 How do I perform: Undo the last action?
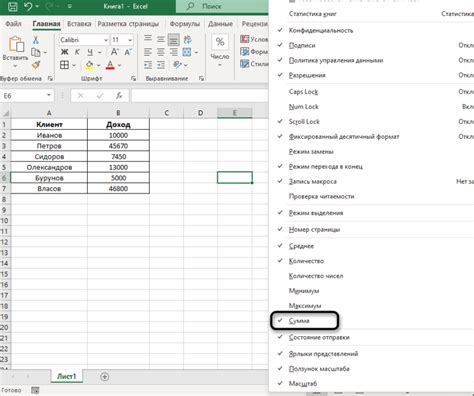point(28,6)
